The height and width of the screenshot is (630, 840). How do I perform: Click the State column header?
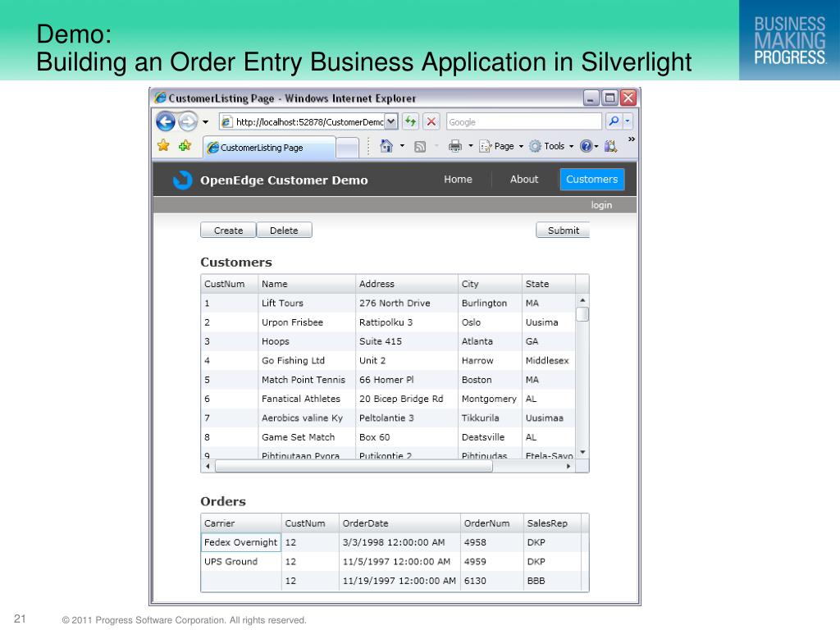[549, 284]
